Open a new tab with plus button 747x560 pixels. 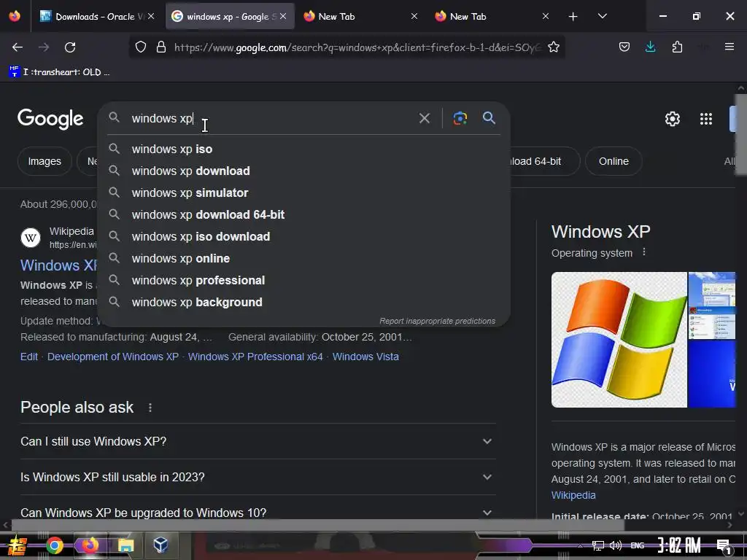click(573, 17)
